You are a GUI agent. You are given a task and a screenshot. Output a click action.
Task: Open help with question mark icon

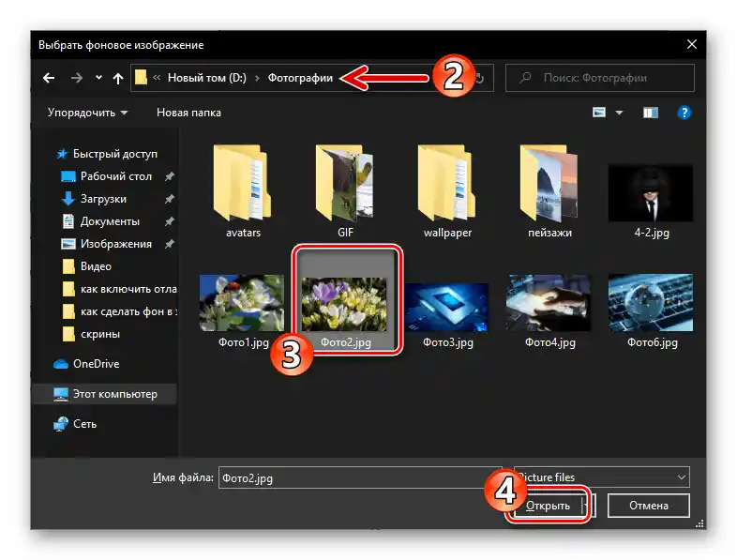684,113
